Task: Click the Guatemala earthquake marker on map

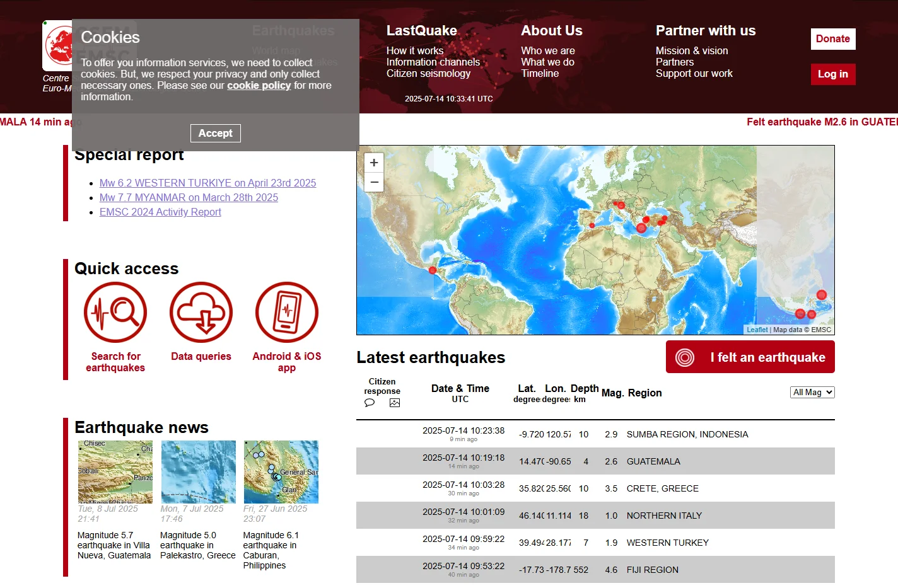Action: pos(432,270)
